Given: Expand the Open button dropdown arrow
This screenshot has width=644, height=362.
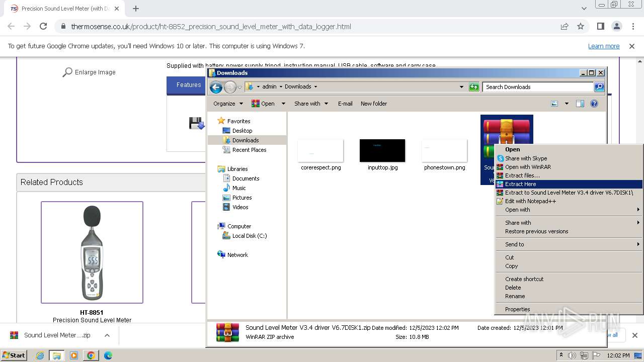Looking at the screenshot, I should click(283, 104).
